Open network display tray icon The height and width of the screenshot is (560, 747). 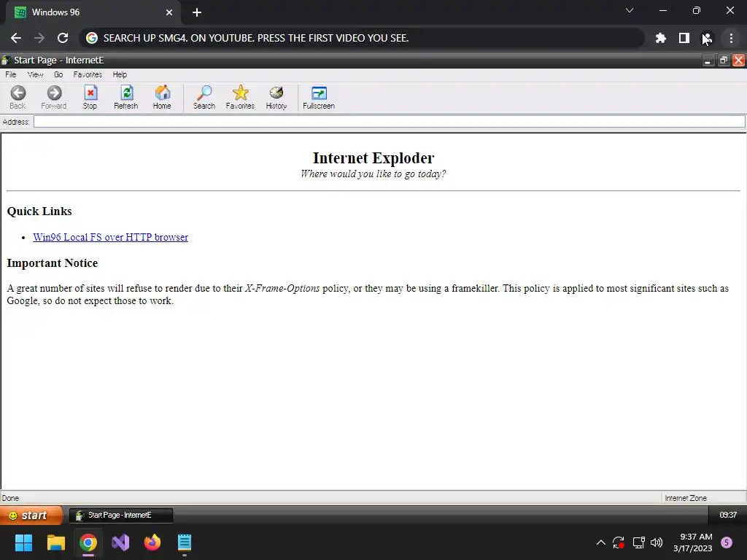[x=638, y=542]
